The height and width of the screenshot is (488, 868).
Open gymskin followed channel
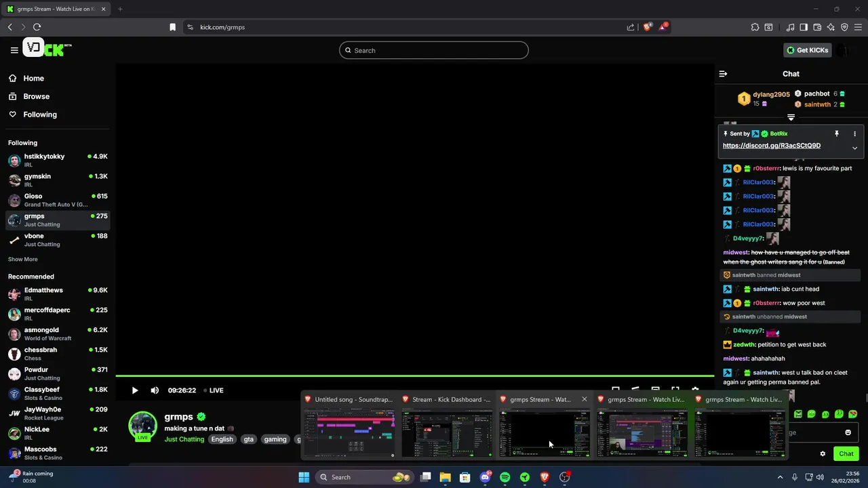click(x=58, y=180)
